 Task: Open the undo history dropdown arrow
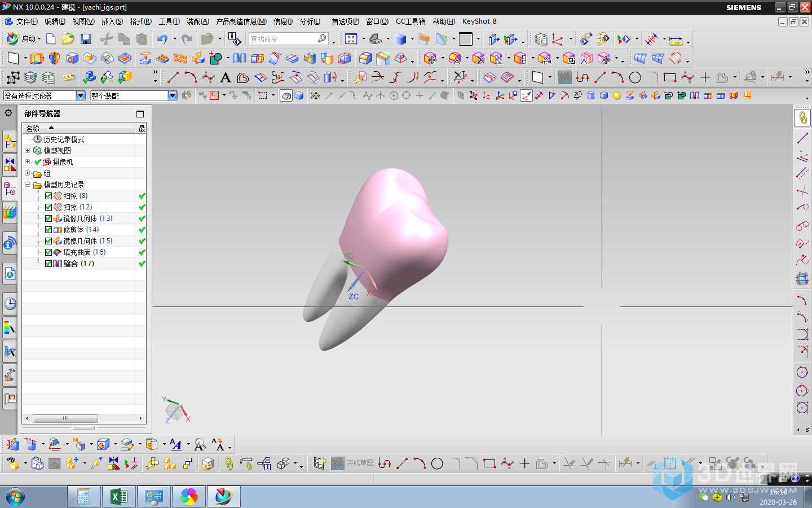click(175, 39)
